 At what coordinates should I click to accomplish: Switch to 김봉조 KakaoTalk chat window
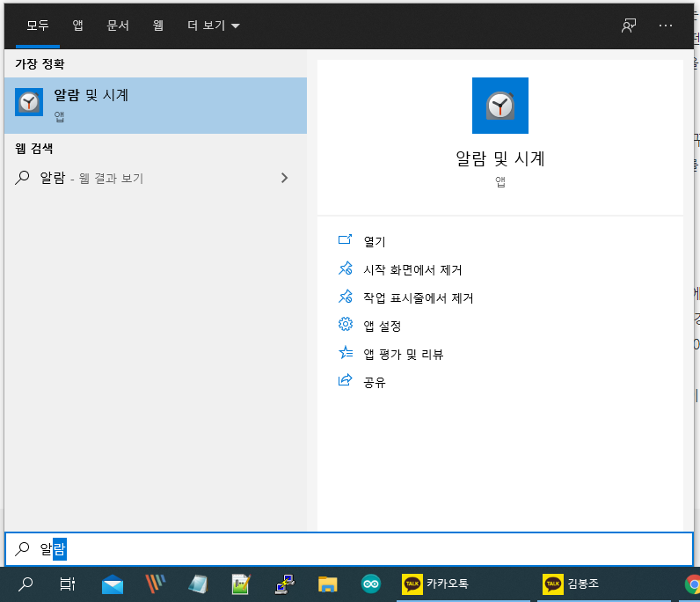pos(604,584)
